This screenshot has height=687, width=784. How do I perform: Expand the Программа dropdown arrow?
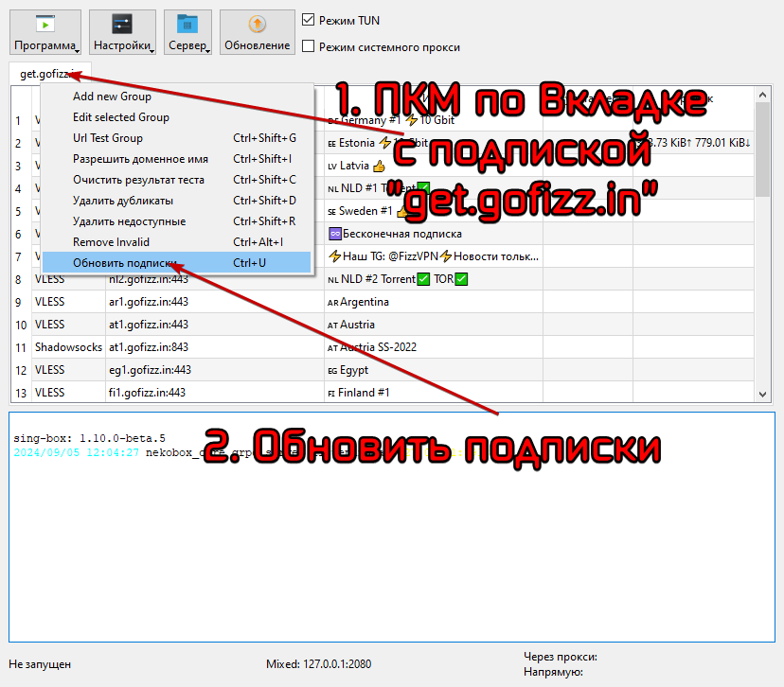click(x=77, y=50)
